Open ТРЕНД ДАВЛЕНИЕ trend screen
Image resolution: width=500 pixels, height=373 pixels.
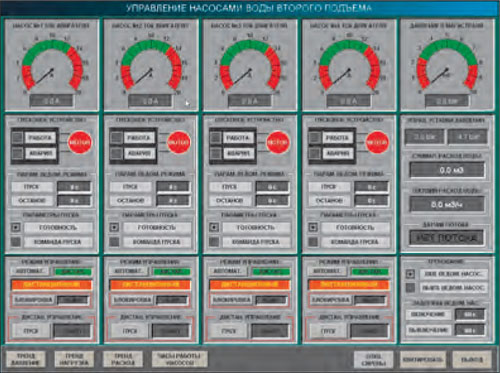26,359
